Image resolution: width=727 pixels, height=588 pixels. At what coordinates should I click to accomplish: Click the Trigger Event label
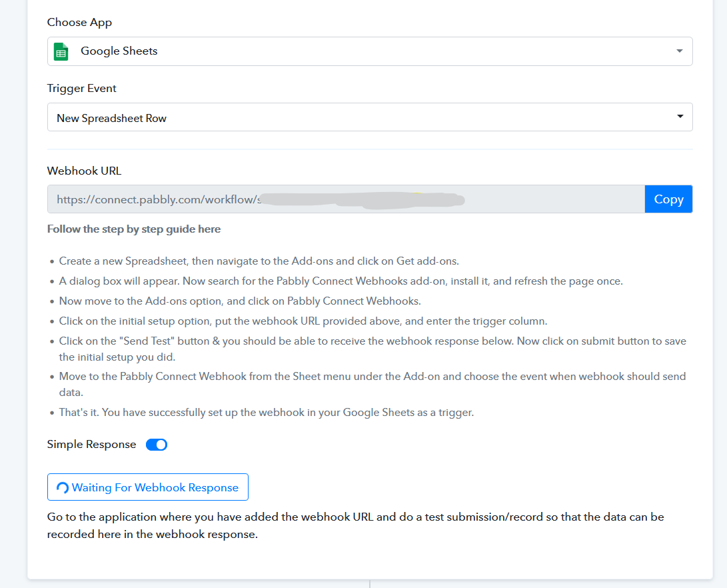point(81,88)
